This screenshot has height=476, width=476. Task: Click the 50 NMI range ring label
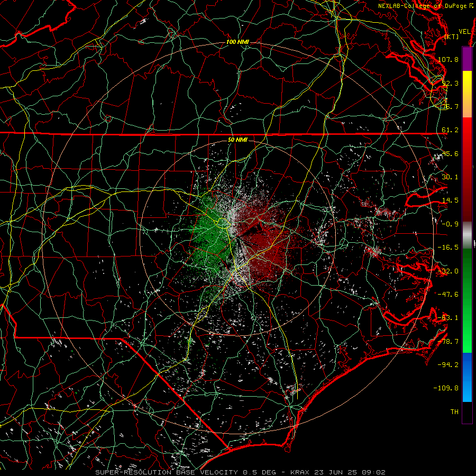tap(237, 140)
